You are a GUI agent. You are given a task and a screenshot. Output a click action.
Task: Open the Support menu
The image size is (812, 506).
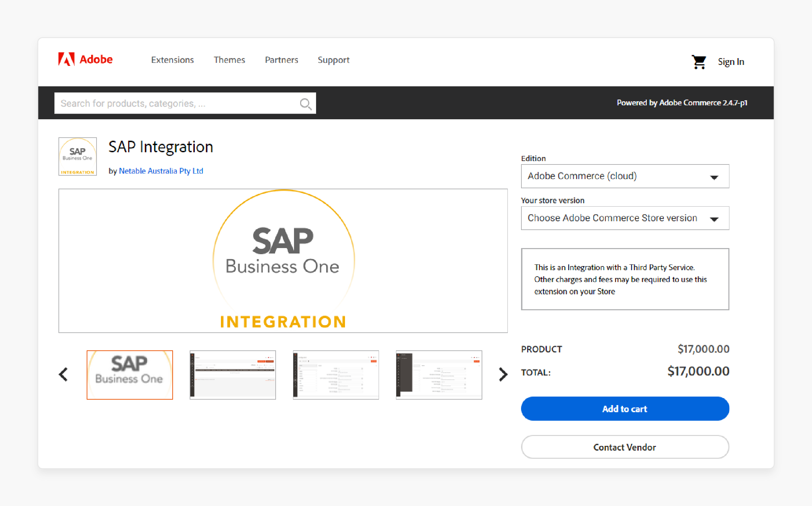coord(333,60)
